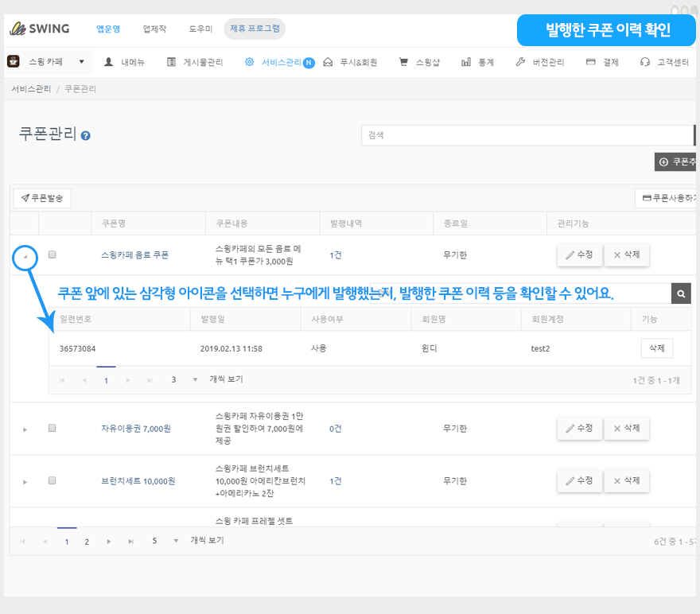Click the 검색 input field
Viewport: 700px width, 614px height.
[527, 135]
